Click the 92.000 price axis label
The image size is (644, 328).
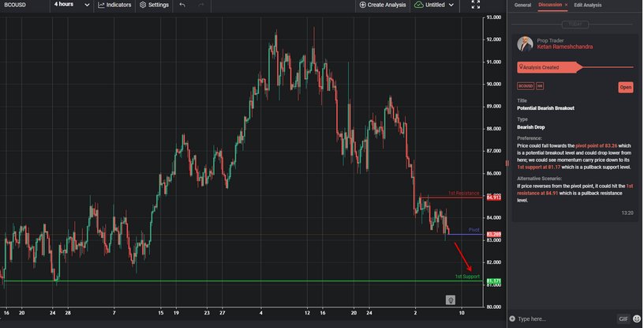(494, 40)
